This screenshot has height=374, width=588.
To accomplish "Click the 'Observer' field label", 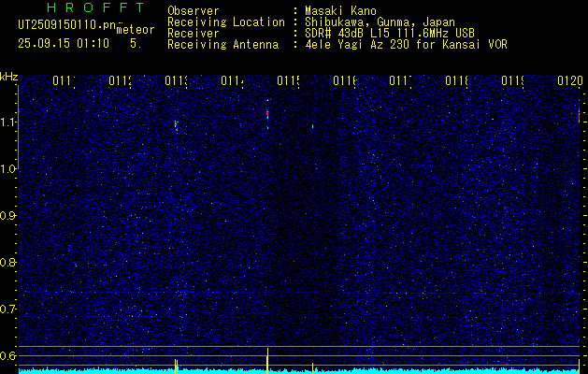I will (x=194, y=11).
